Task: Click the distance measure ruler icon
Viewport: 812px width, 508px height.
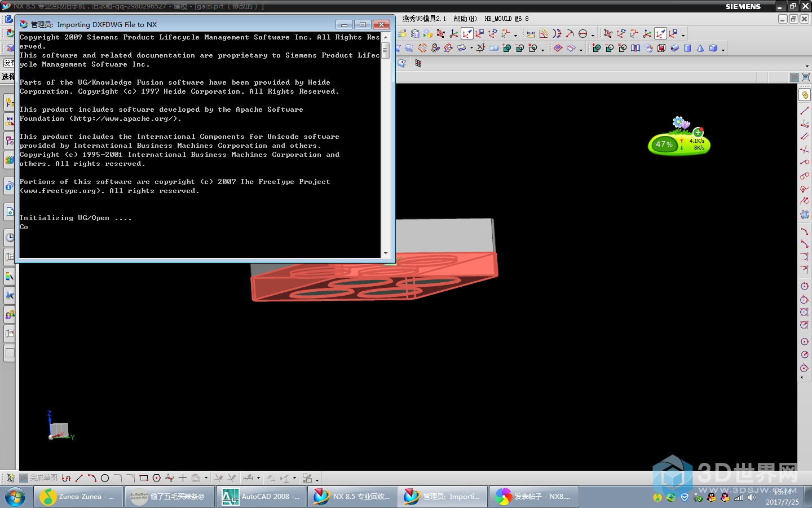Action: (531, 34)
